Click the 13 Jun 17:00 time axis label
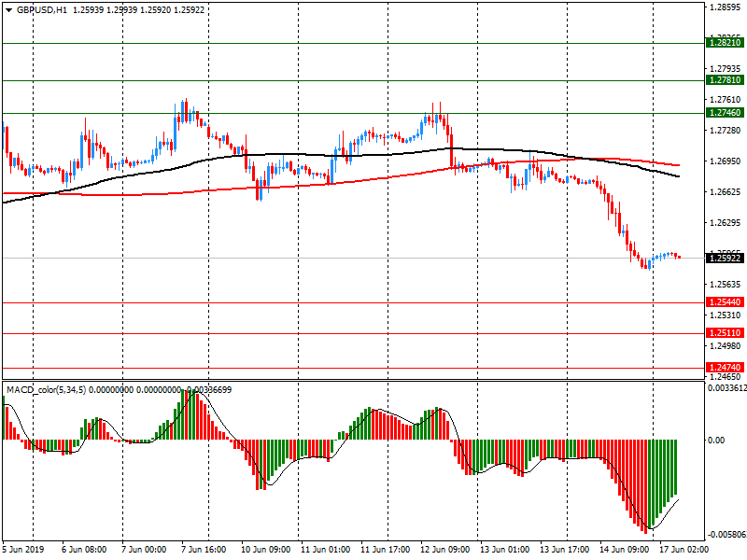Screen dimensions: 747x560 pyautogui.click(x=565, y=550)
